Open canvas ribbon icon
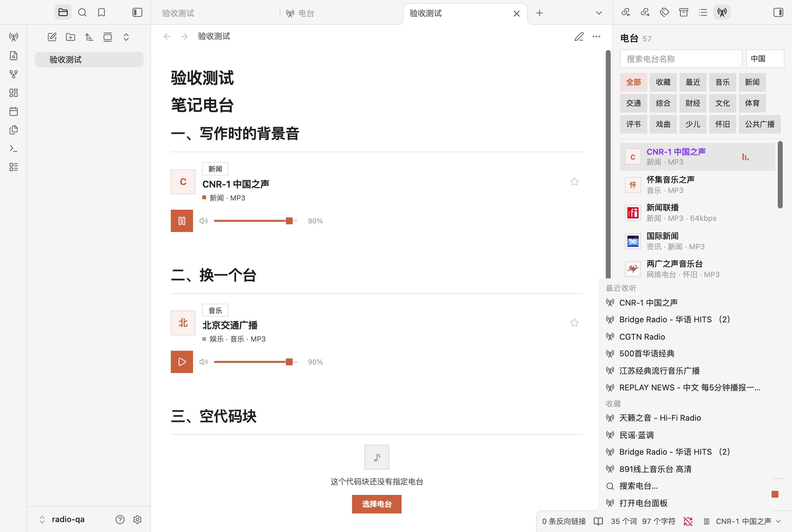The width and height of the screenshot is (792, 532). point(14,92)
